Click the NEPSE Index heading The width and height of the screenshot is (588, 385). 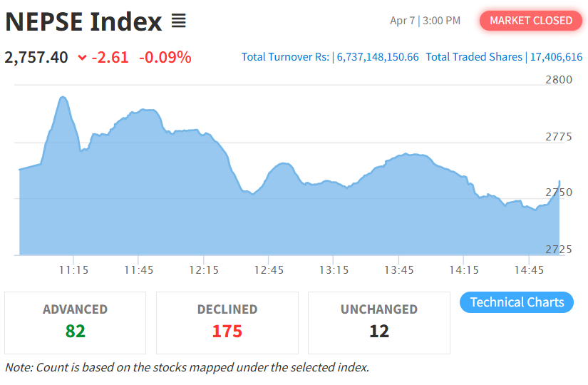pos(83,21)
